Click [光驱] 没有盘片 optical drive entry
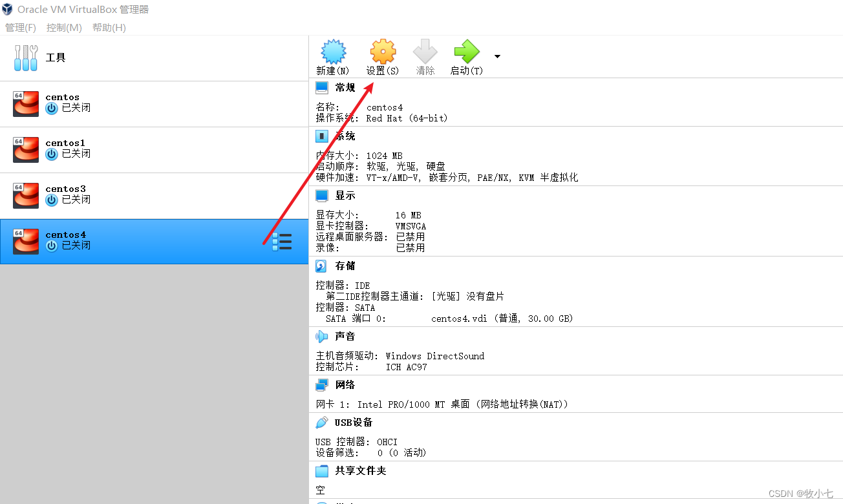Image resolution: width=843 pixels, height=504 pixels. [467, 297]
